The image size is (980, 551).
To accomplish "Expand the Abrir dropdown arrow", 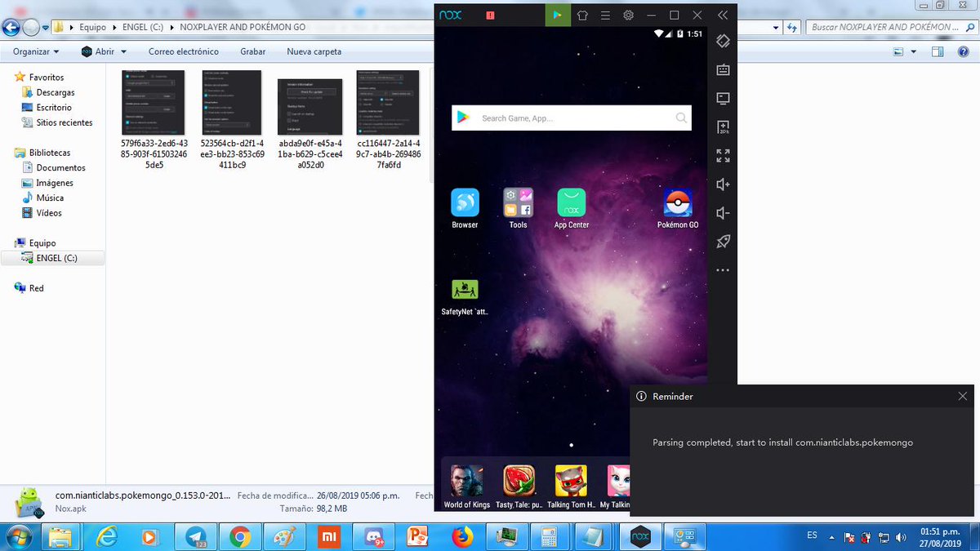I will click(122, 51).
